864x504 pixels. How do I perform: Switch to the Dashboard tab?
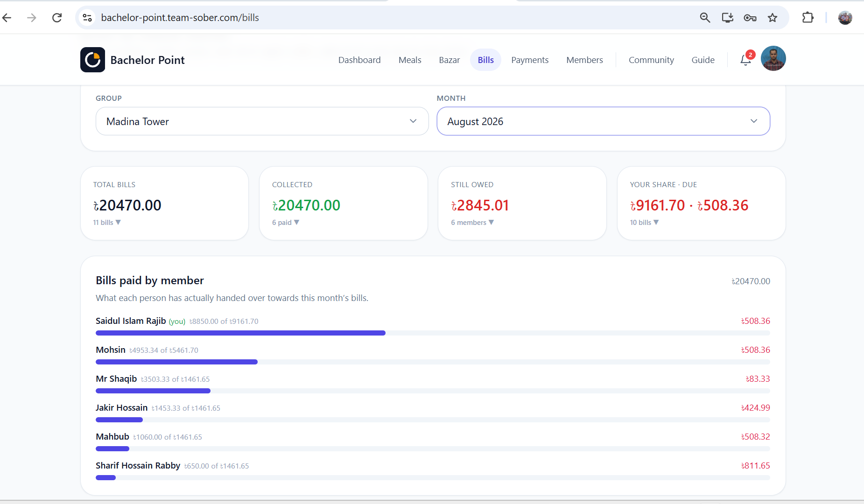click(x=359, y=60)
